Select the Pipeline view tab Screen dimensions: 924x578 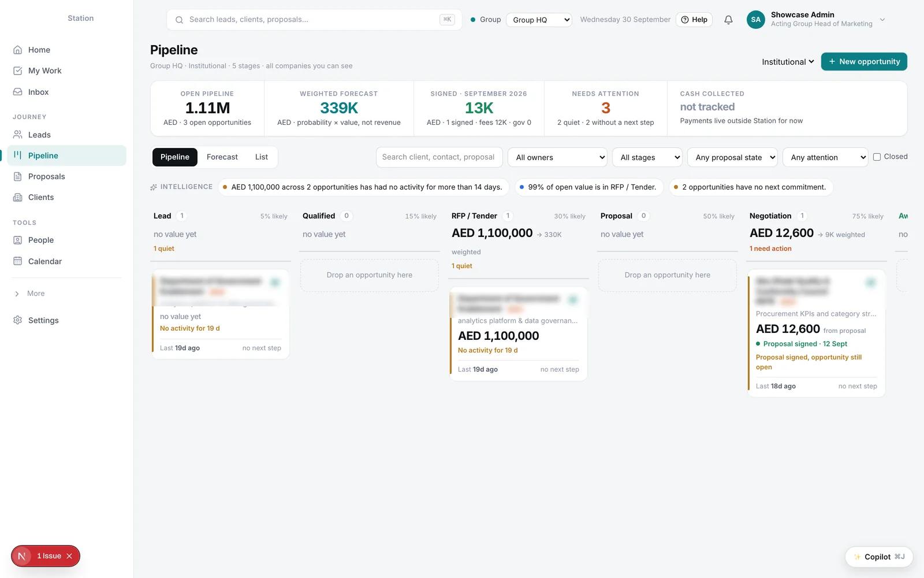pyautogui.click(x=175, y=157)
